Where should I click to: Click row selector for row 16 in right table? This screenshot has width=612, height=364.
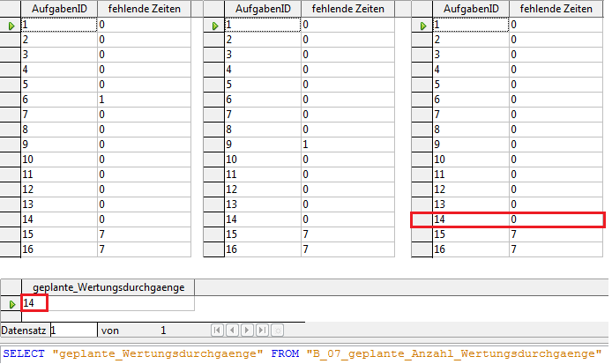[422, 250]
